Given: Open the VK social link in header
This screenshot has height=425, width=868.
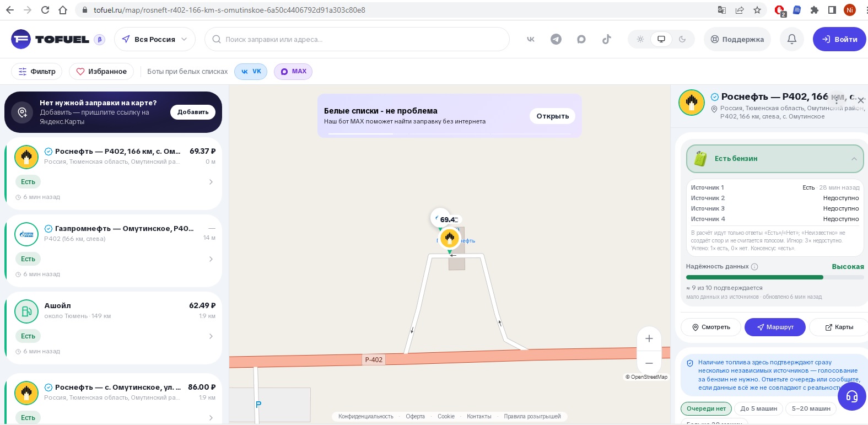Looking at the screenshot, I should (x=531, y=39).
